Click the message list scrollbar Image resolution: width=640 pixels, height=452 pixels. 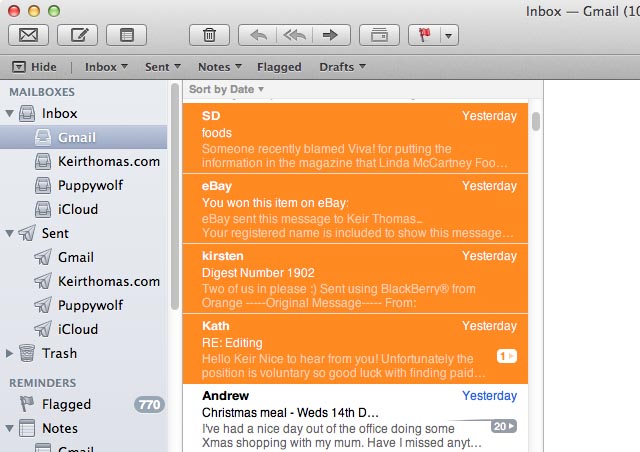click(536, 121)
